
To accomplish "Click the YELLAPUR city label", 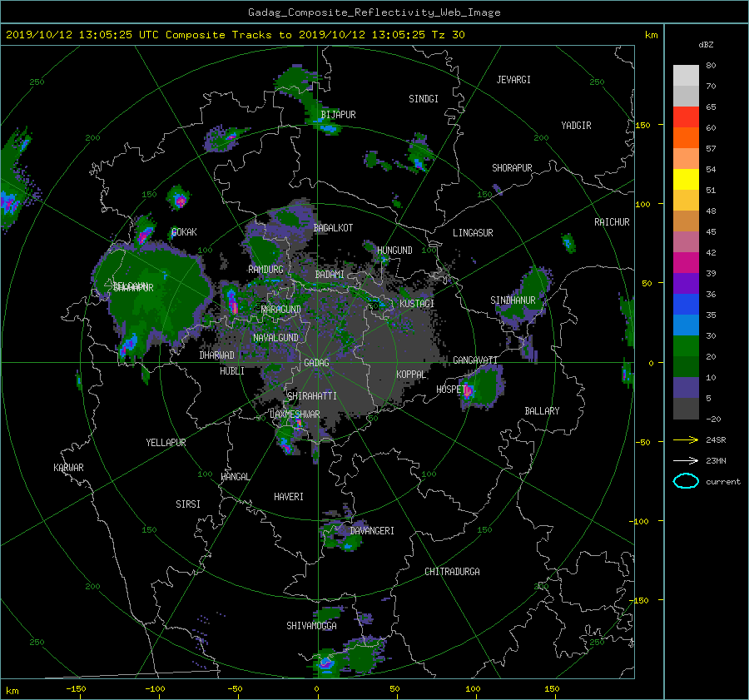I will pos(166,443).
